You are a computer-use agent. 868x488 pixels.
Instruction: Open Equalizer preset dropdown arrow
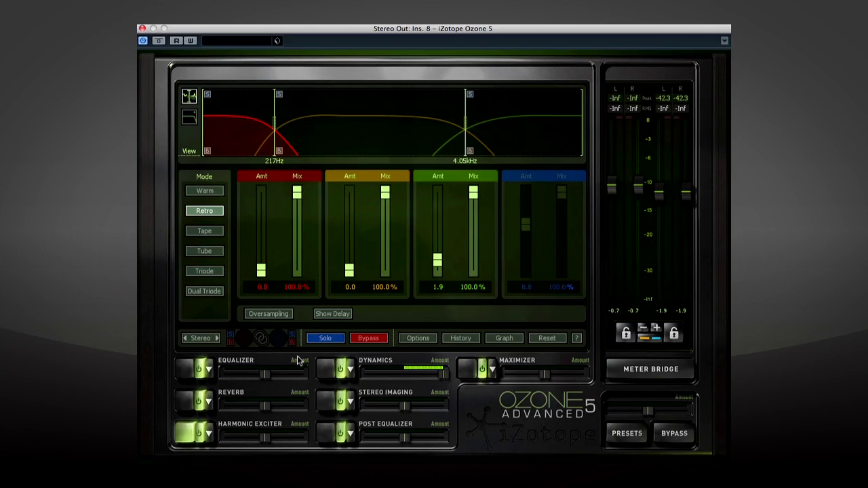[210, 369]
